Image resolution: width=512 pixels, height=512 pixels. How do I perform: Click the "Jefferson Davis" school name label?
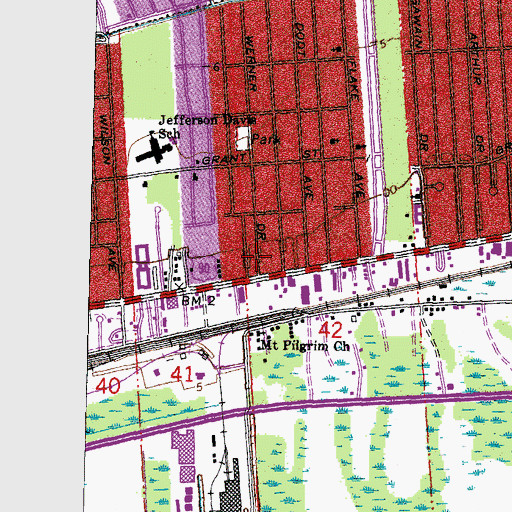tap(207, 120)
